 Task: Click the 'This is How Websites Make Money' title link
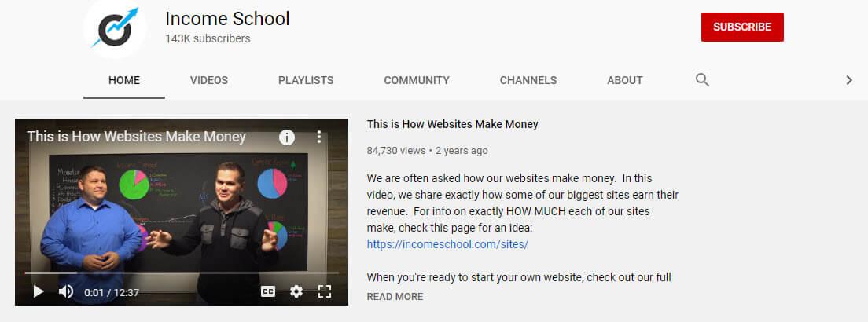click(x=452, y=125)
